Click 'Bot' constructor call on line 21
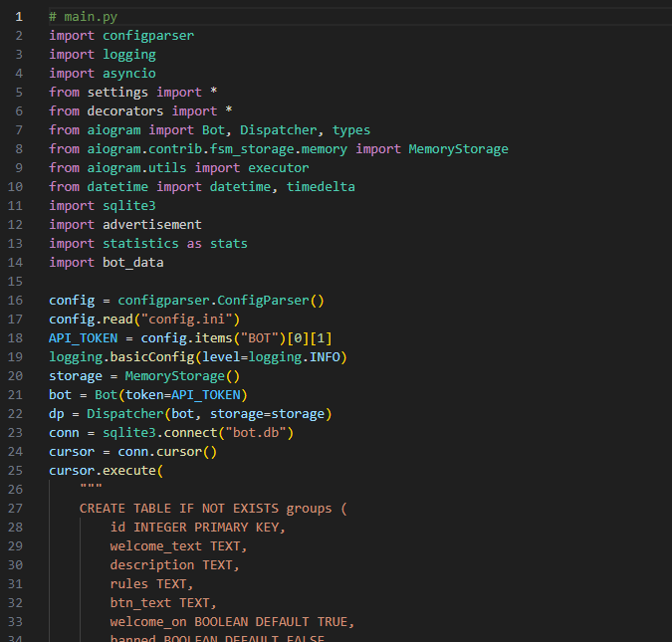This screenshot has width=672, height=642. tap(106, 395)
